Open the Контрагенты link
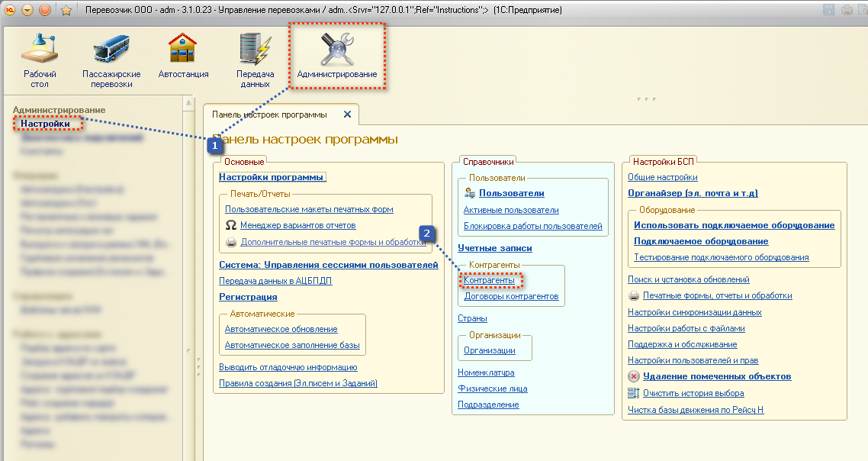Viewport: 868px width, 461px height. (489, 281)
